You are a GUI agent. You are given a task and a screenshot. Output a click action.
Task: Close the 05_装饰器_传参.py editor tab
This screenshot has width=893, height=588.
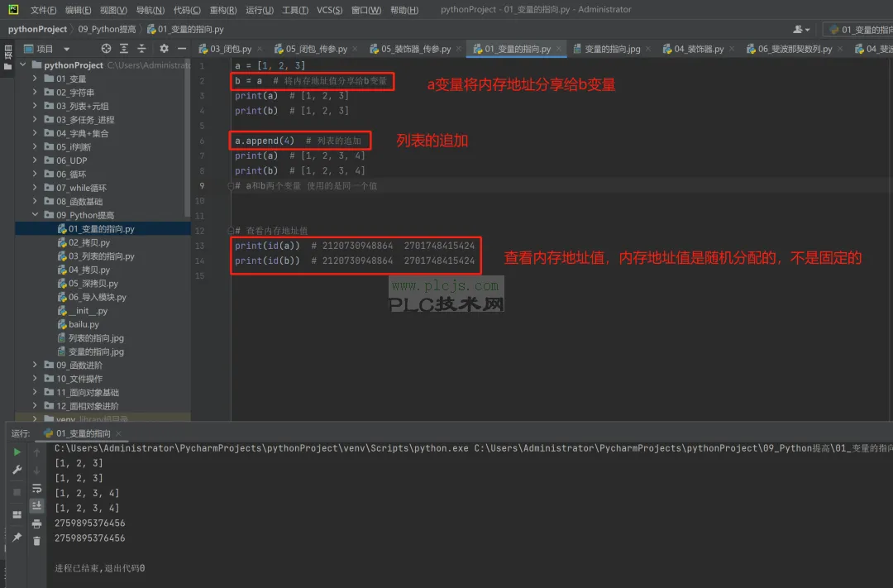(x=458, y=49)
